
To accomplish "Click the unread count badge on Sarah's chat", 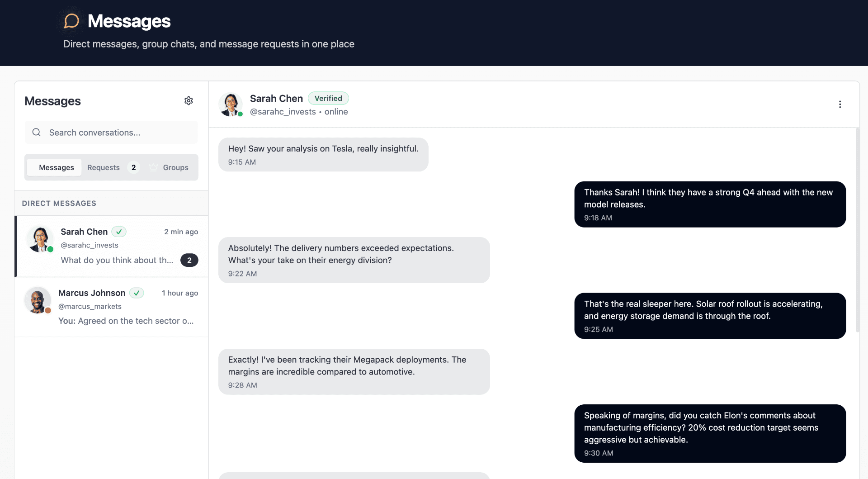I will coord(189,260).
